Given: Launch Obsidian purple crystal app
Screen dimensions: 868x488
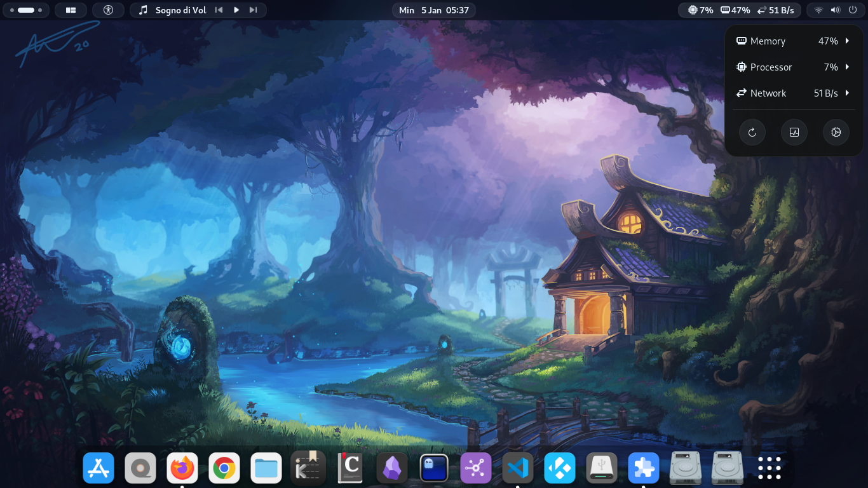Looking at the screenshot, I should tap(392, 468).
